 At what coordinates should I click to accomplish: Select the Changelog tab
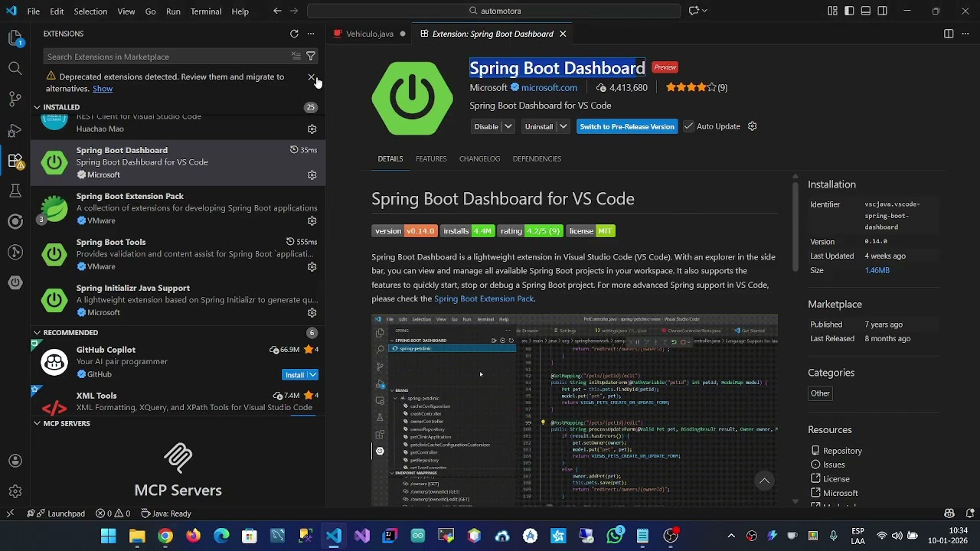tap(480, 159)
